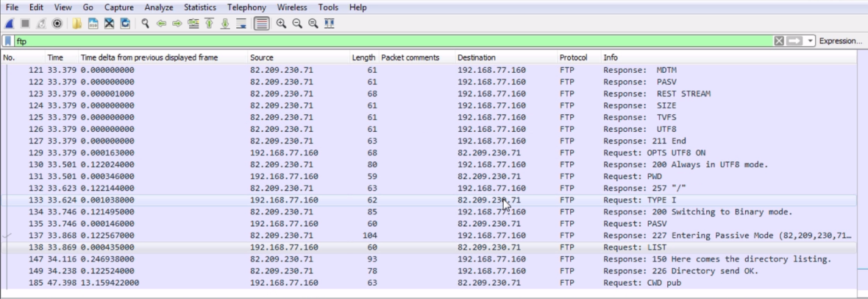This screenshot has width=868, height=299.
Task: Toggle colorize packet list button
Action: click(x=262, y=24)
